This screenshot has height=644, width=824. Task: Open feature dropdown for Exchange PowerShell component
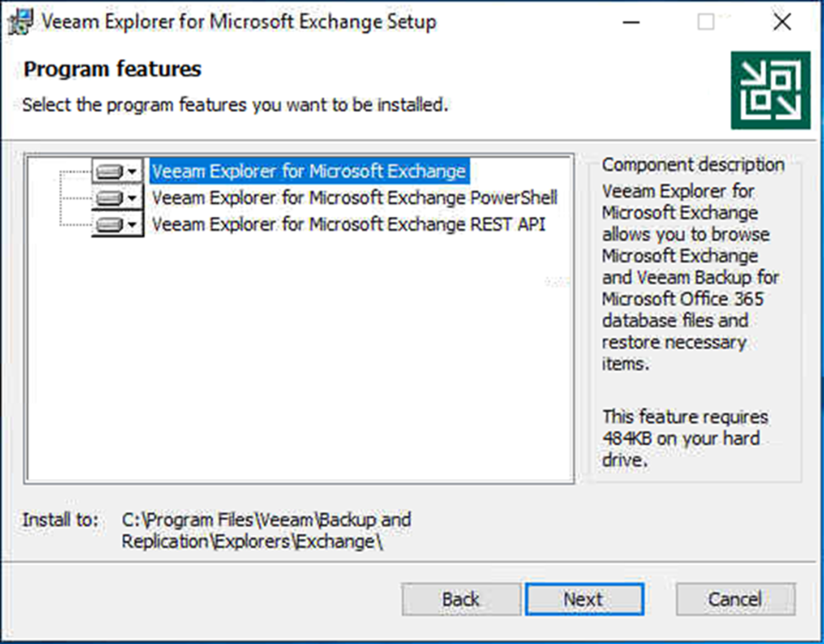[118, 198]
